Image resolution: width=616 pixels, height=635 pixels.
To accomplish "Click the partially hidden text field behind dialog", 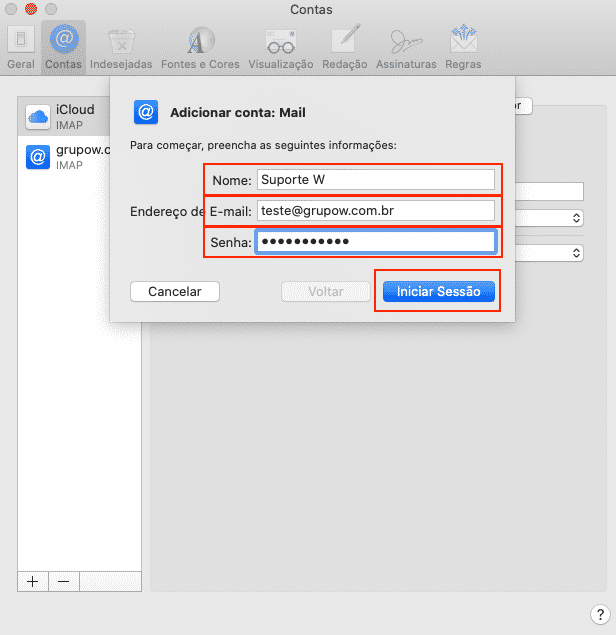I will pos(549,191).
